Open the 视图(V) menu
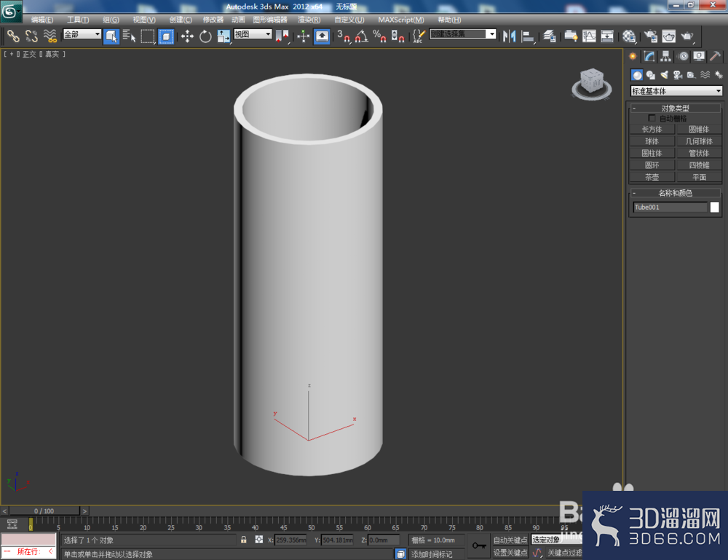 144,20
